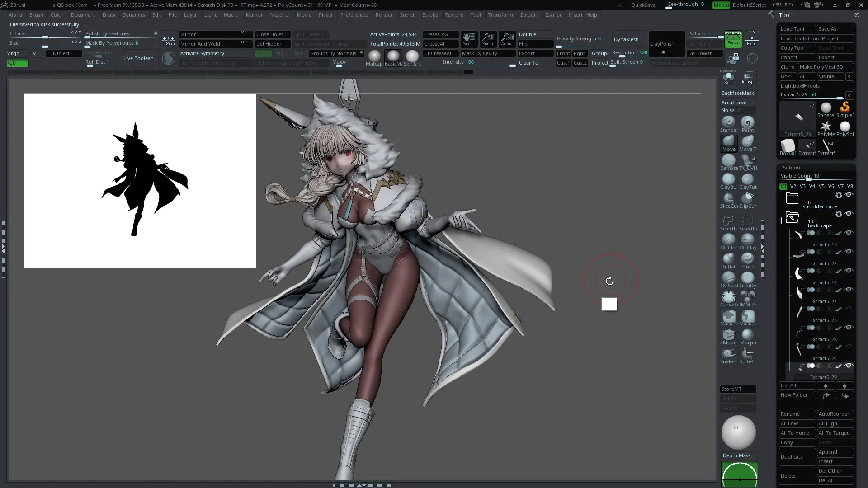Screen dimensions: 868x488
Task: Select the MaskPen brush
Action: tap(728, 318)
